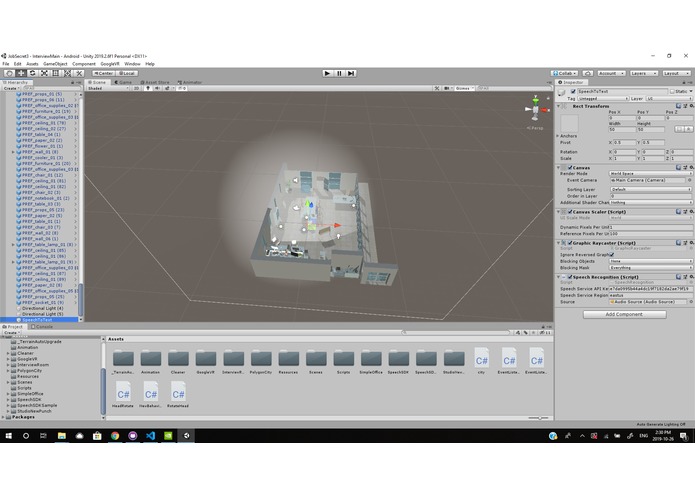Disable the Canvas component checkbox

(x=570, y=167)
